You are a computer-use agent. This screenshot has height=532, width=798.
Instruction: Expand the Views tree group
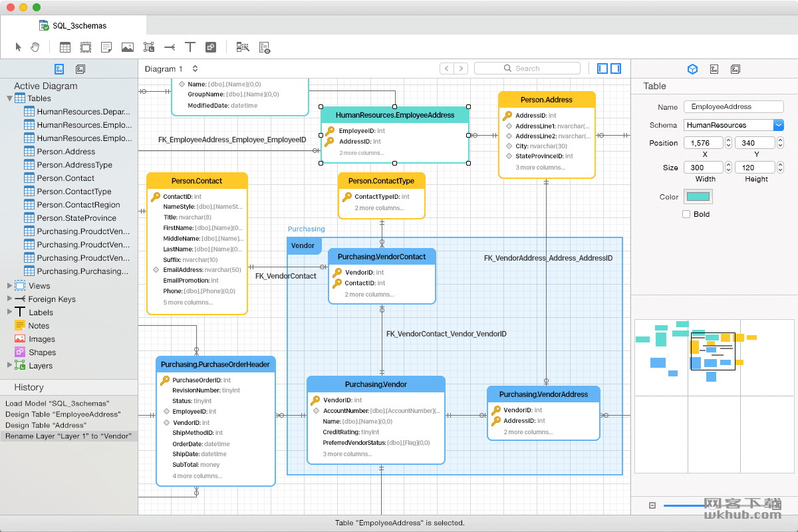pos(10,285)
